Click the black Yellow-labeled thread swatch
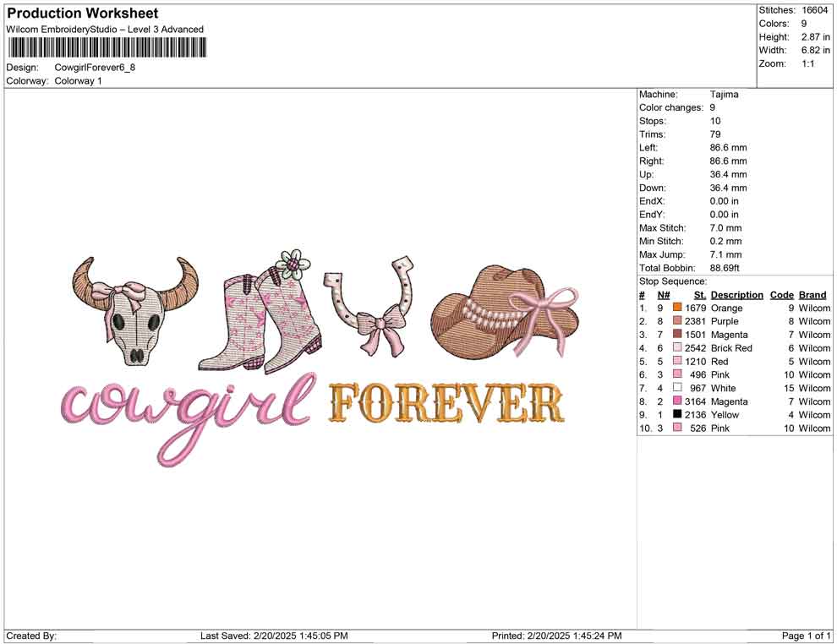This screenshot has width=837, height=644. (x=676, y=415)
